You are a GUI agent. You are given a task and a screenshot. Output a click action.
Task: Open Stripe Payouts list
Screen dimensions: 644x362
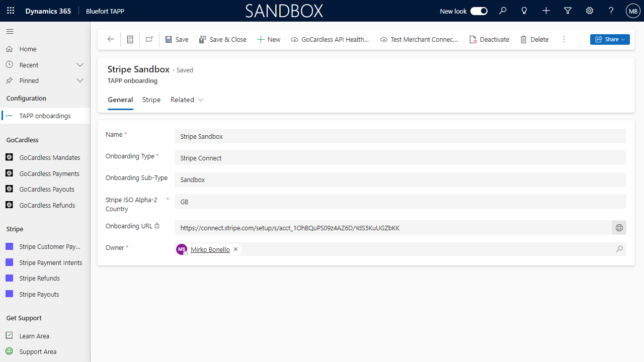45,294
